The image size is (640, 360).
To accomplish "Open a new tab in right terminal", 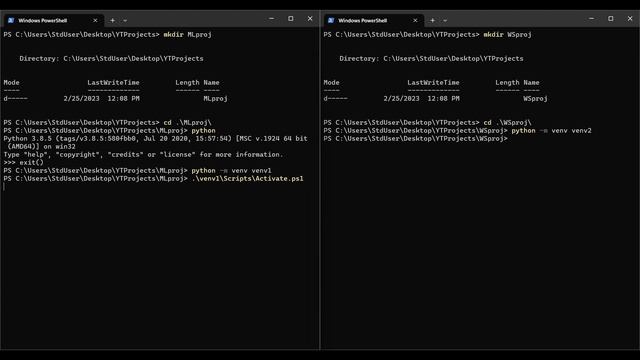I will click(x=432, y=20).
